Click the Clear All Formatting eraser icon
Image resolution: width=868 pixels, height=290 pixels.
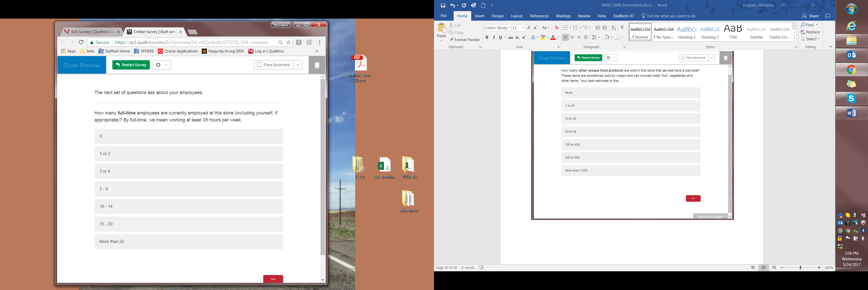point(556,28)
